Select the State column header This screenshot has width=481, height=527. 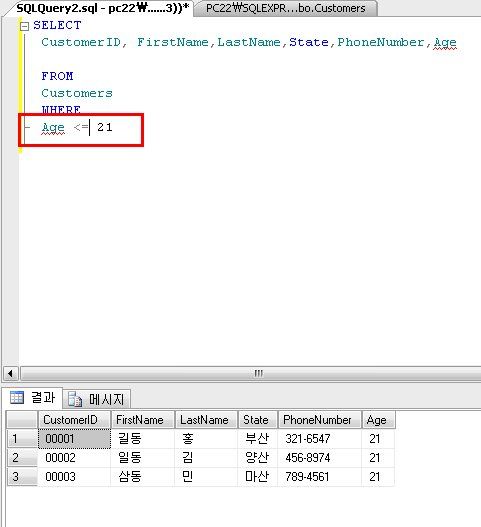click(258, 420)
